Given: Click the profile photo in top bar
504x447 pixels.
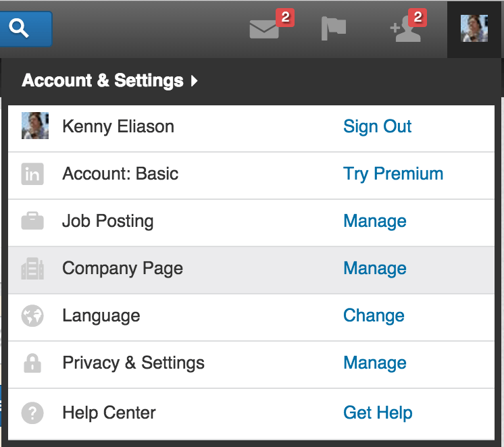Looking at the screenshot, I should point(474,28).
